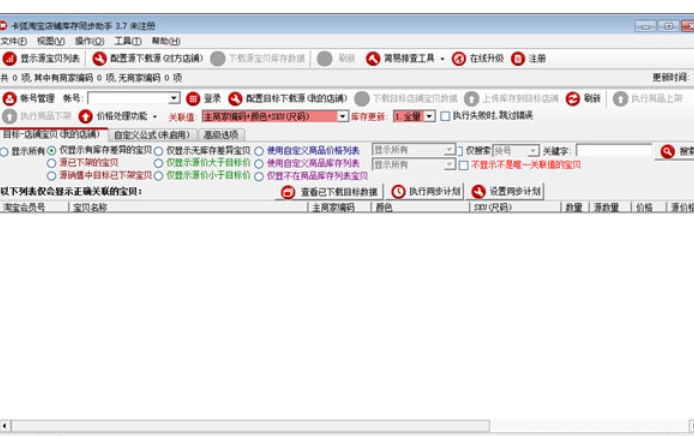Click the 颜色 column header

point(420,207)
